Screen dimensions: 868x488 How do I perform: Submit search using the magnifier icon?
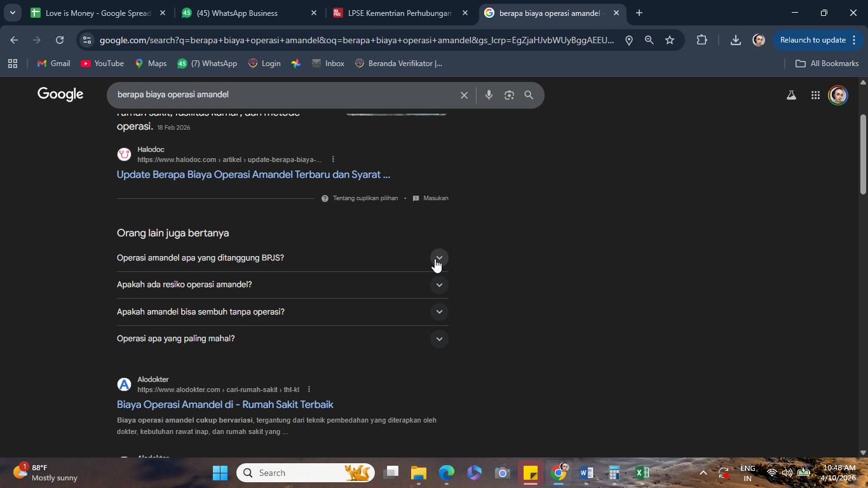point(529,95)
